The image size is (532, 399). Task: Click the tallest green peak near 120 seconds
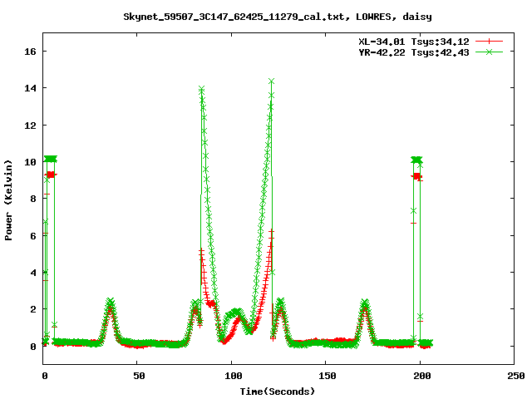[271, 81]
